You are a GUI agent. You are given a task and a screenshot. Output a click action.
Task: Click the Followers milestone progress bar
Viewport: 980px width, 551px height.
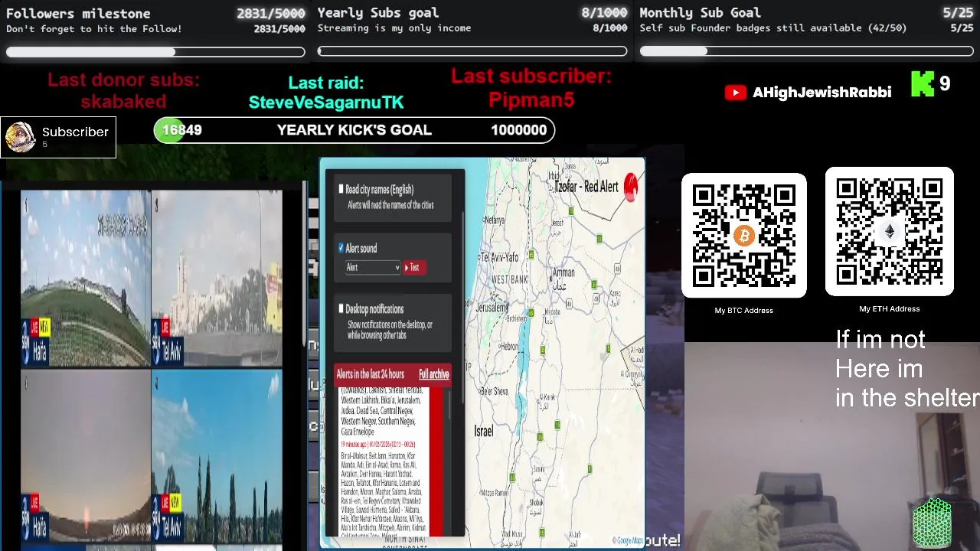click(x=155, y=52)
